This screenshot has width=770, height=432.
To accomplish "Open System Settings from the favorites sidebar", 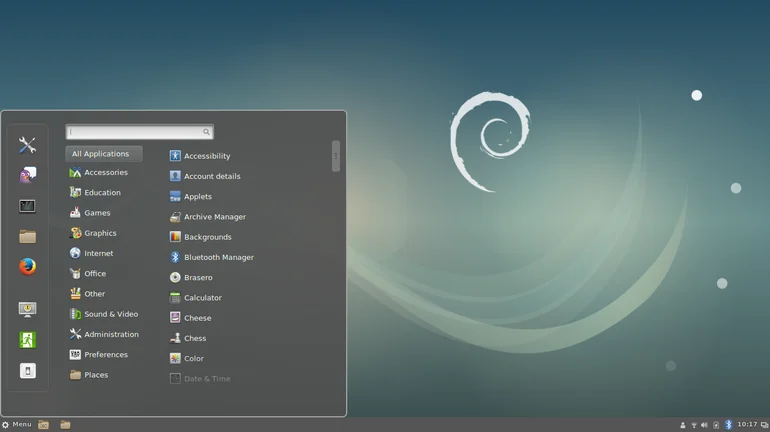I will point(27,145).
